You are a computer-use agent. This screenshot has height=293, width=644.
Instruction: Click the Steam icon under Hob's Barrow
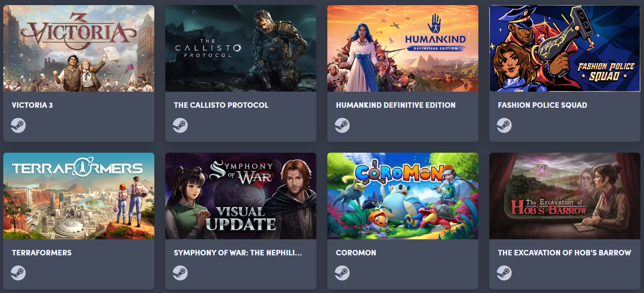tap(504, 273)
